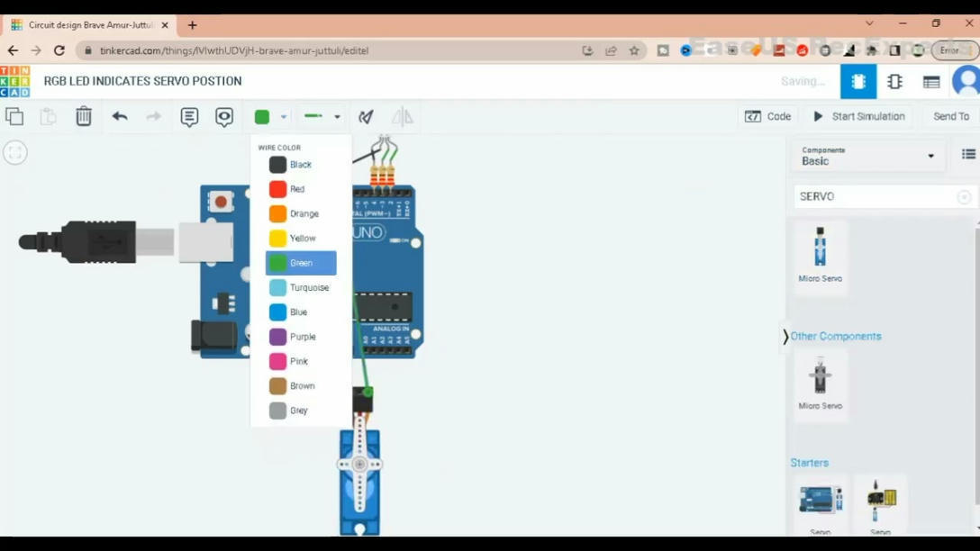Set wire color to Brown
The image size is (980, 551).
tap(301, 386)
